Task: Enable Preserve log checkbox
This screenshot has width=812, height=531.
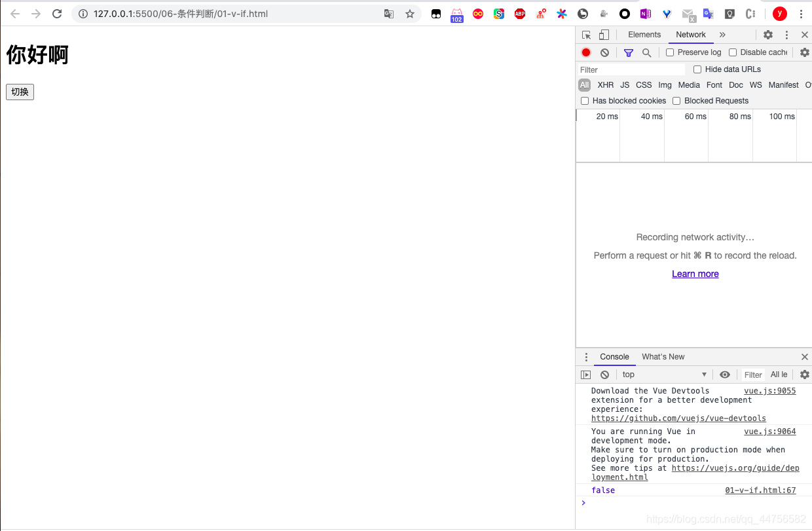Action: pyautogui.click(x=670, y=52)
